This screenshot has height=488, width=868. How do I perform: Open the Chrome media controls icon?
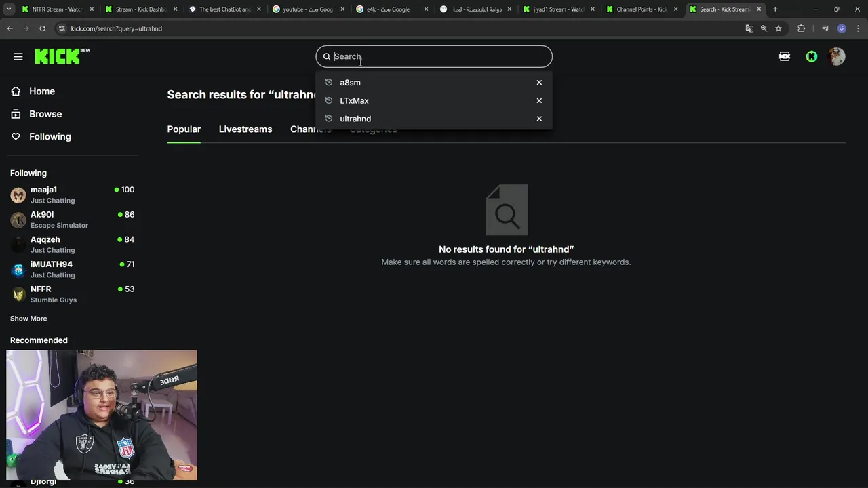[x=825, y=28]
